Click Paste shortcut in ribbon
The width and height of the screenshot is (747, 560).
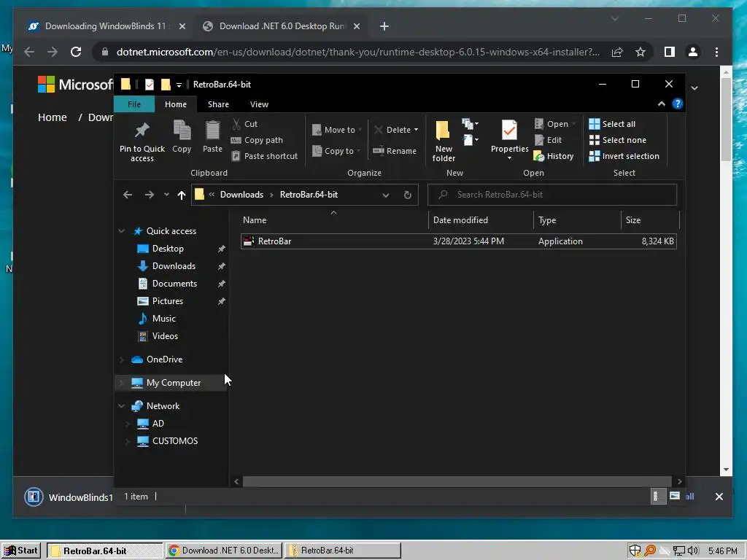tap(264, 156)
